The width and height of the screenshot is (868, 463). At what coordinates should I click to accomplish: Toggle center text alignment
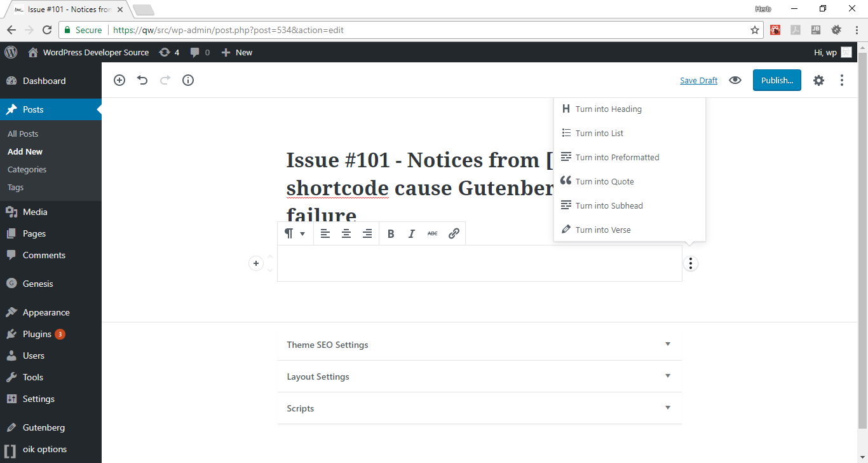(x=346, y=233)
